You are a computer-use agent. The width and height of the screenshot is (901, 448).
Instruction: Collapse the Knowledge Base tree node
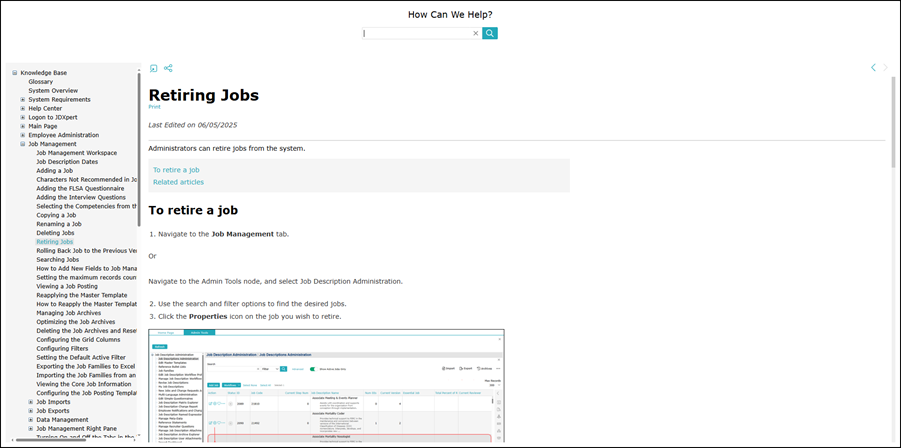tap(15, 73)
